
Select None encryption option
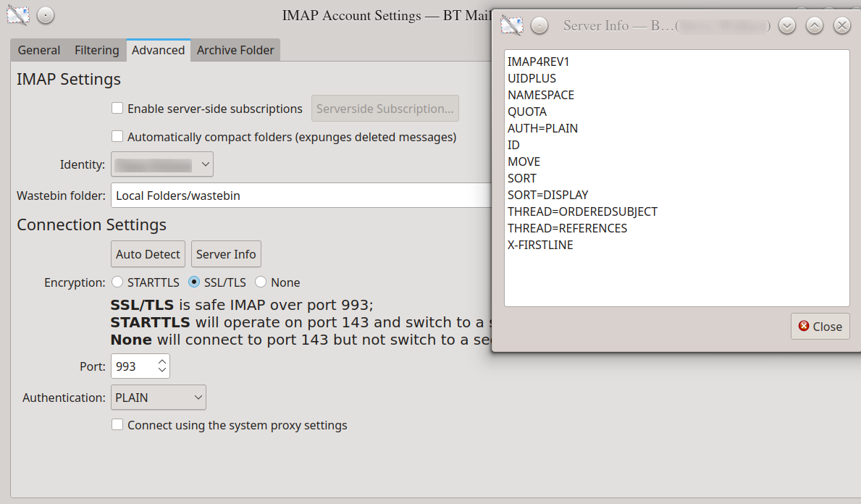coord(260,282)
